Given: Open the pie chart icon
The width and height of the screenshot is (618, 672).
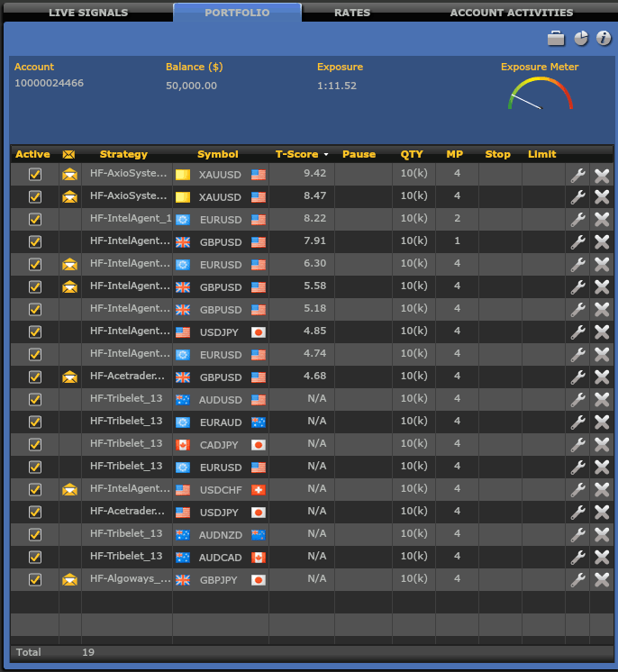Looking at the screenshot, I should [581, 39].
